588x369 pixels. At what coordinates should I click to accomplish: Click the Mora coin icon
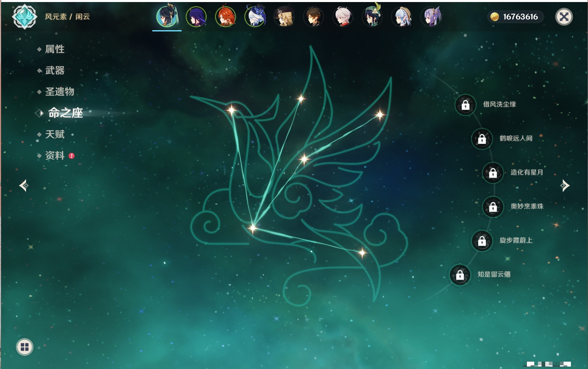(494, 17)
